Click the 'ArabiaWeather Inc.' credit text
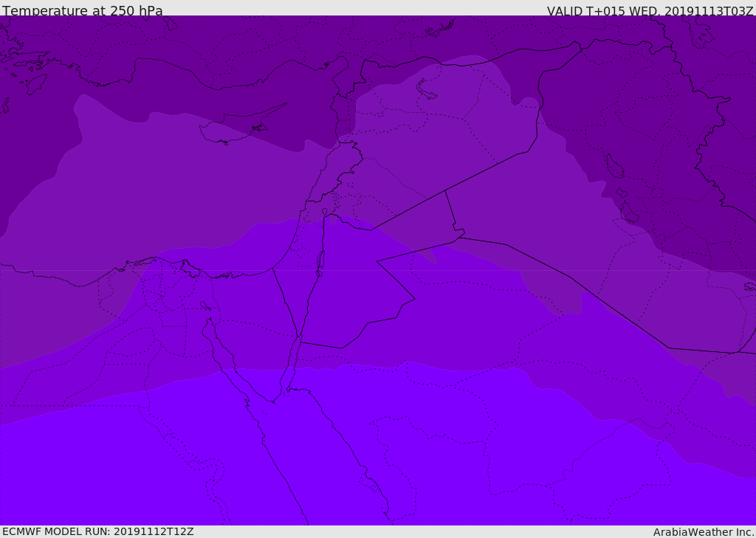Image resolution: width=756 pixels, height=538 pixels. click(x=704, y=532)
